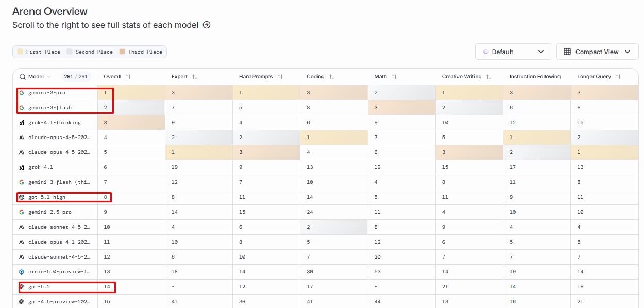Toggle sorting on the Math column

coord(393,76)
